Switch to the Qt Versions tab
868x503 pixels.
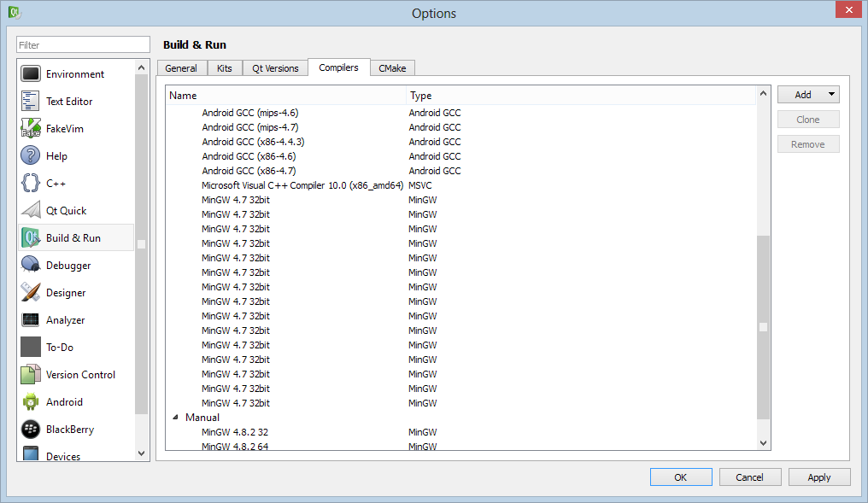click(275, 68)
